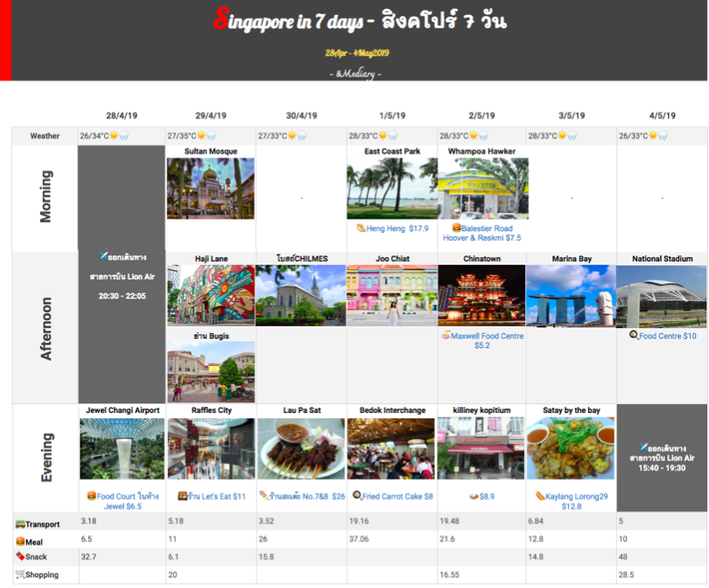Click the Jewel Changi Airport waterfall image
709x588 pixels.
(122, 449)
